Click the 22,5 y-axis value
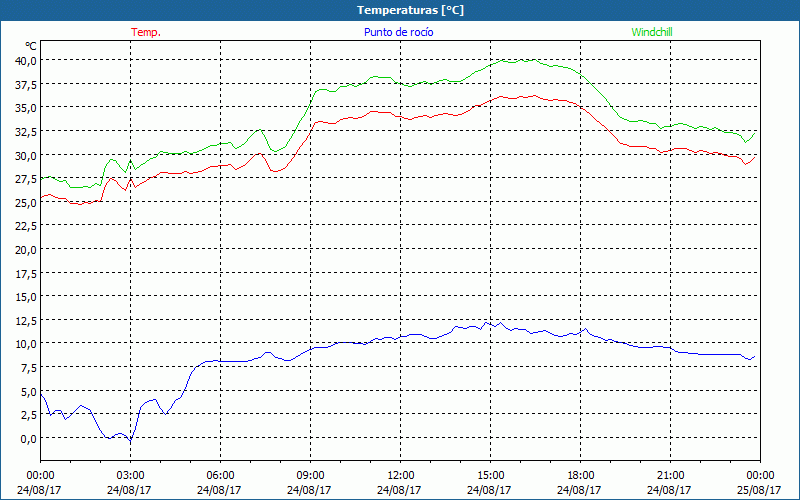Image resolution: width=800 pixels, height=500 pixels. [27, 227]
